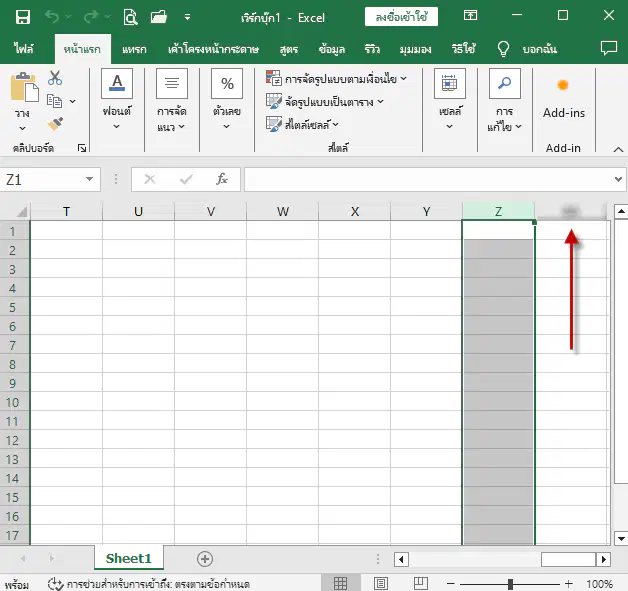Open Ribbon Display Options icon
The height and width of the screenshot is (591, 628).
(x=470, y=16)
